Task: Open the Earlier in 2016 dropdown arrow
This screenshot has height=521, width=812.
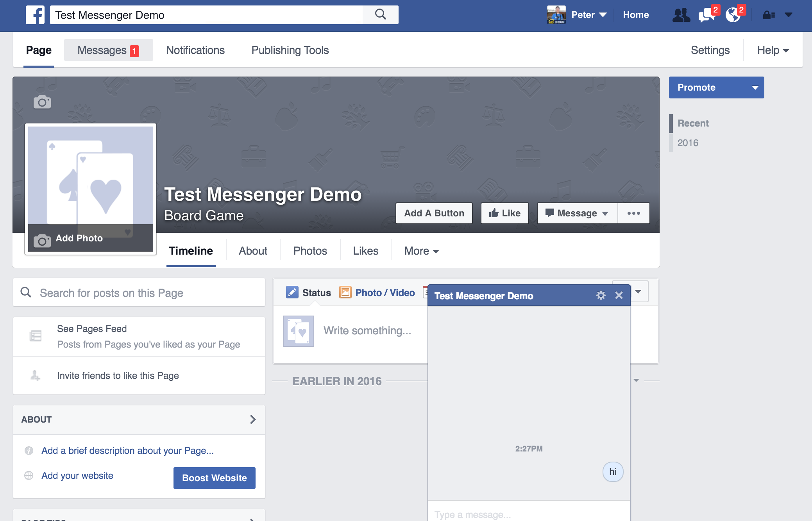Action: pyautogui.click(x=636, y=380)
